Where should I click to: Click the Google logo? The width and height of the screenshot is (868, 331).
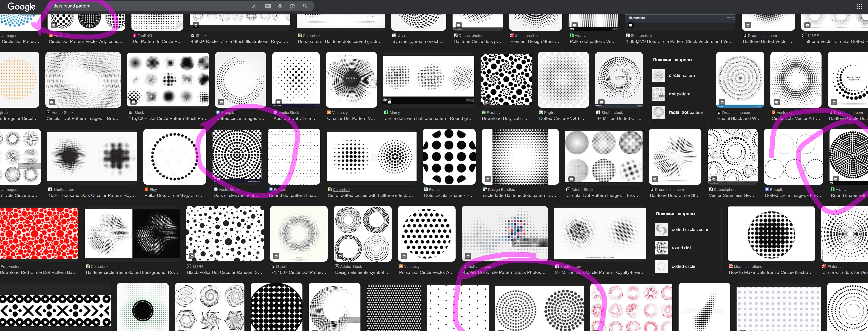(x=21, y=6)
